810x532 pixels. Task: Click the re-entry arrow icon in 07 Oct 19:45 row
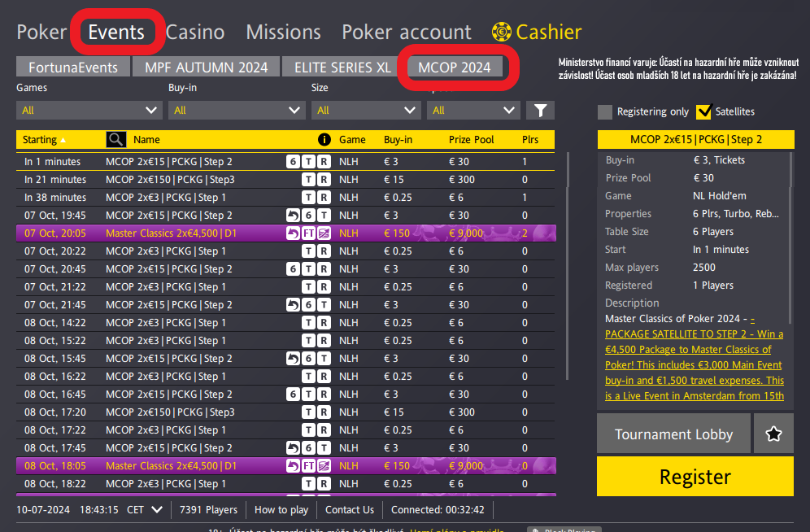coord(293,216)
